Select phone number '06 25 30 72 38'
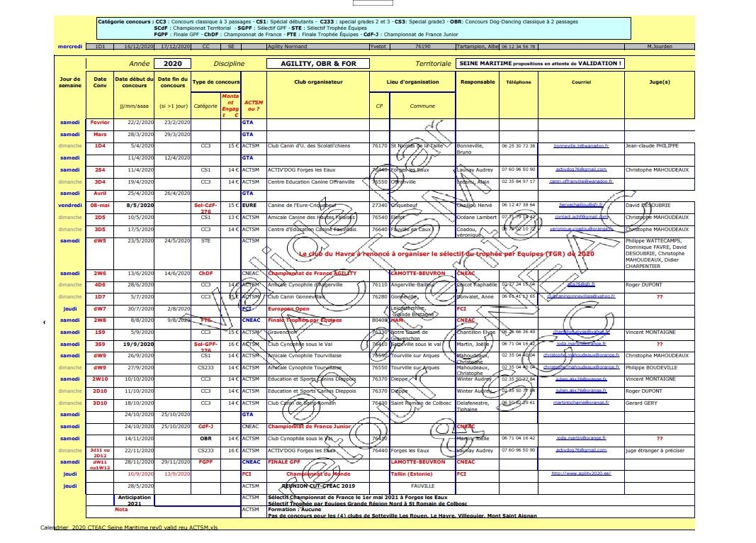 [519, 145]
